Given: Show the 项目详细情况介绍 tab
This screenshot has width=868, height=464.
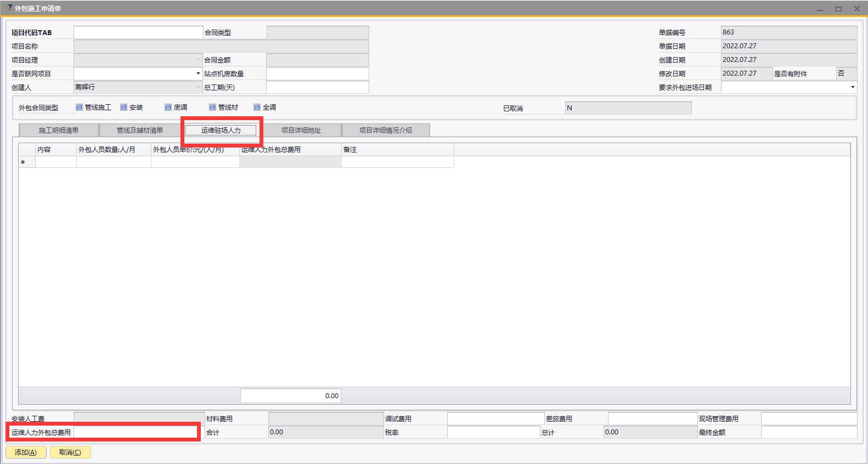Looking at the screenshot, I should [385, 131].
